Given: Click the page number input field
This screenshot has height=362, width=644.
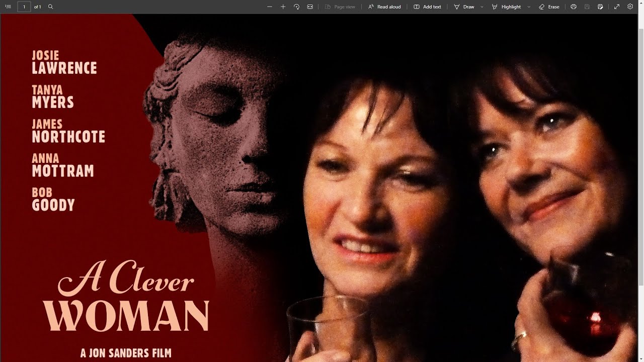Looking at the screenshot, I should 24,7.
